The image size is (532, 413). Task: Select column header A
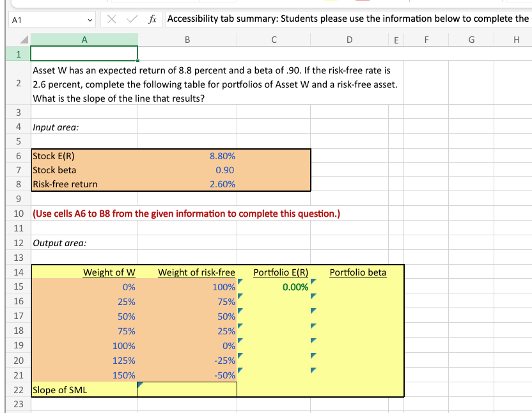coord(84,40)
